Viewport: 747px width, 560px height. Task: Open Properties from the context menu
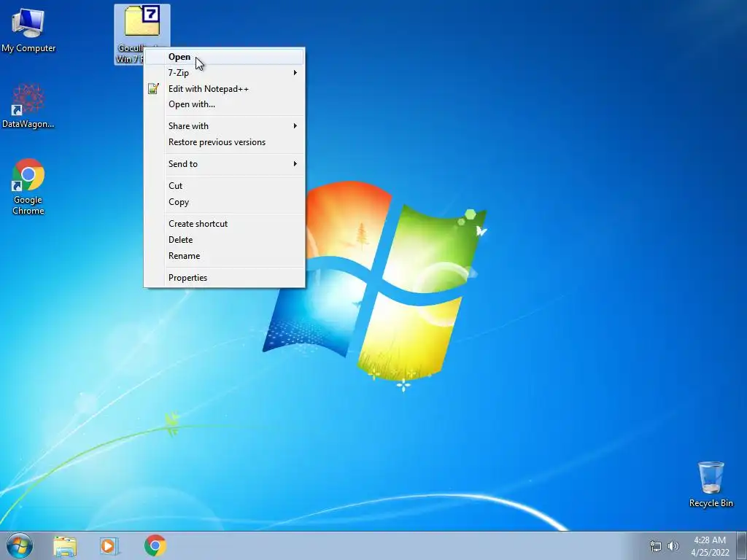click(224, 278)
